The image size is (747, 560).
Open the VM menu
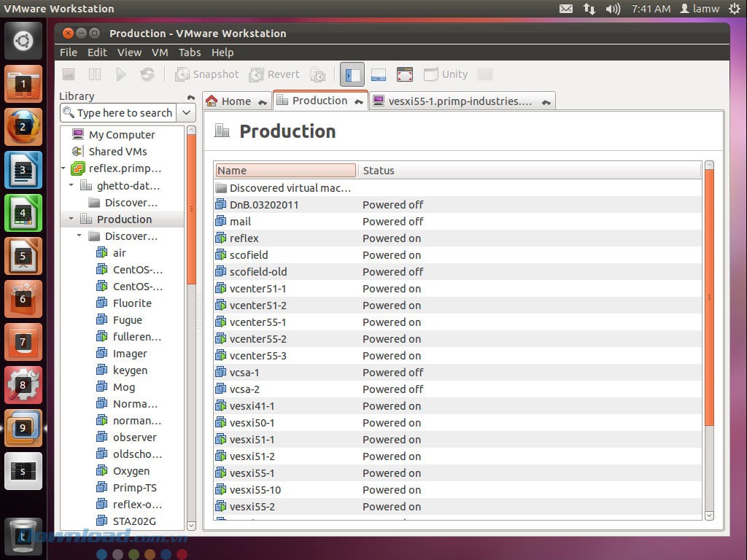pyautogui.click(x=160, y=52)
